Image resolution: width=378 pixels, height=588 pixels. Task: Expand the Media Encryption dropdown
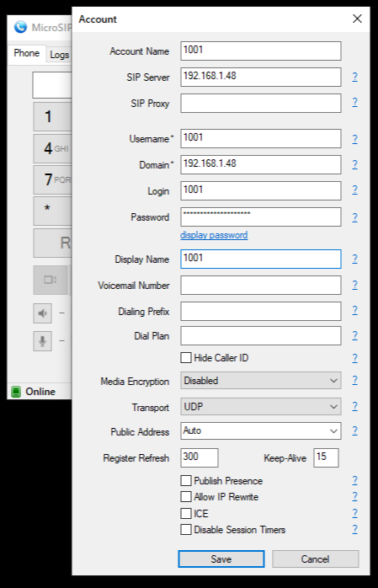pos(261,381)
